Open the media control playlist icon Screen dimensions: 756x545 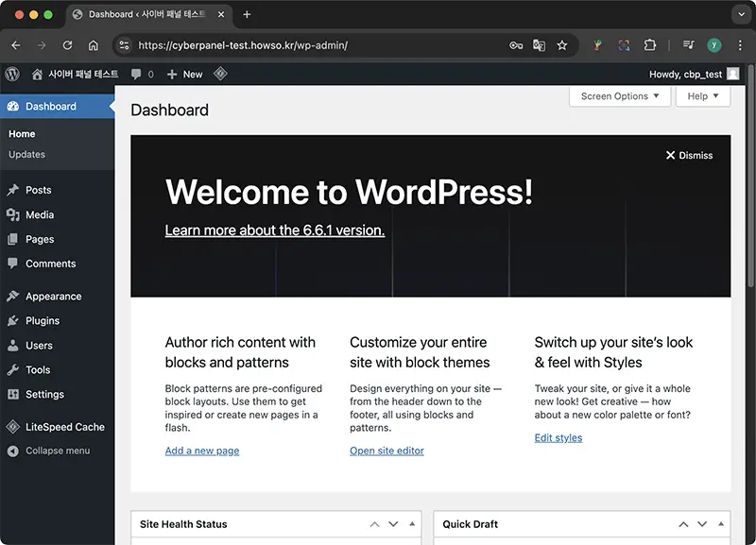coord(689,44)
